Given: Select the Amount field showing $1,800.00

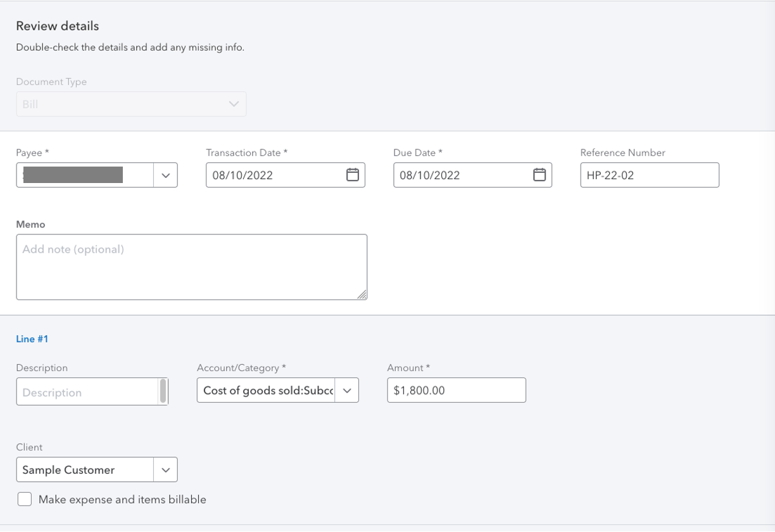Looking at the screenshot, I should coord(456,390).
